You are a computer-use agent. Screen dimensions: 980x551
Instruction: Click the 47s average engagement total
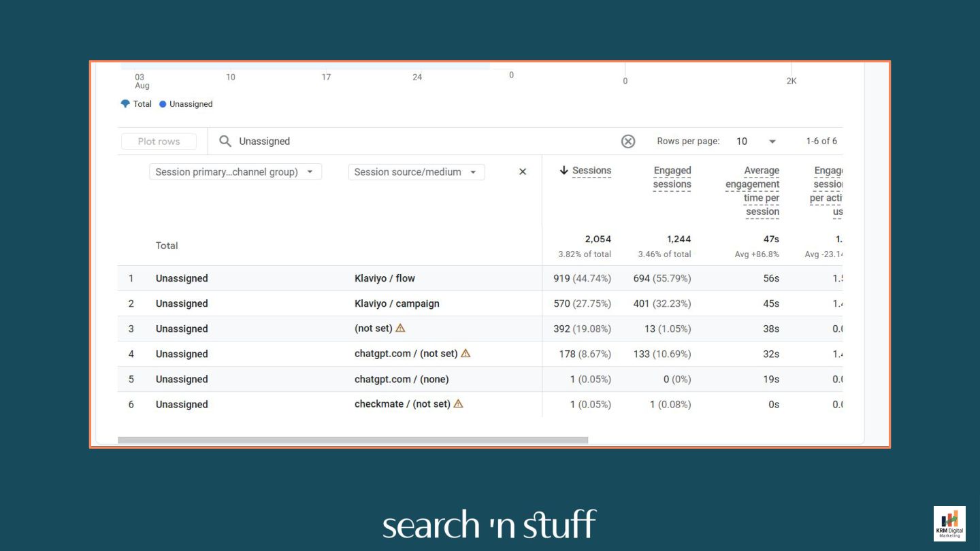point(771,239)
